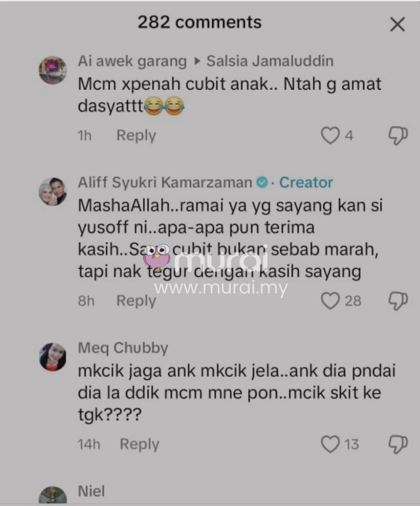
Task: Open Ai awek garang's profile picture
Action: [53, 70]
